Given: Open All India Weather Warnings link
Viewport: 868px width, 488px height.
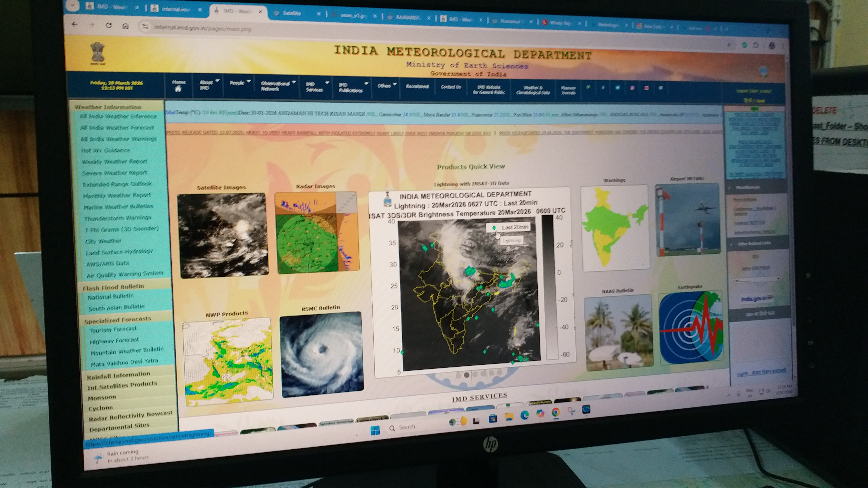Looking at the screenshot, I should [x=119, y=139].
